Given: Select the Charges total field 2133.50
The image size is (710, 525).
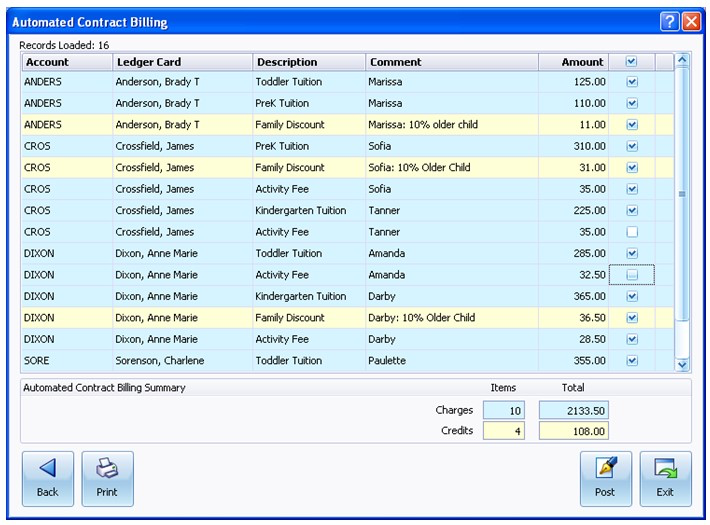Looking at the screenshot, I should click(x=574, y=410).
